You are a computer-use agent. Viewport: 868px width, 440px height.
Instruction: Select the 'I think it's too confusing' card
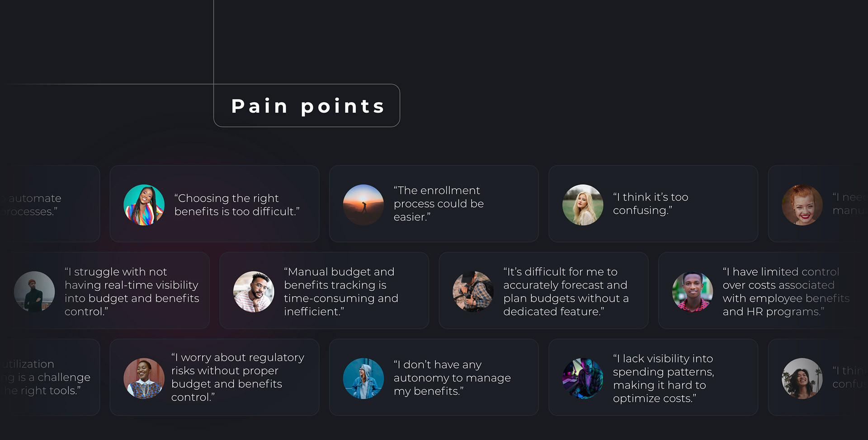(653, 203)
